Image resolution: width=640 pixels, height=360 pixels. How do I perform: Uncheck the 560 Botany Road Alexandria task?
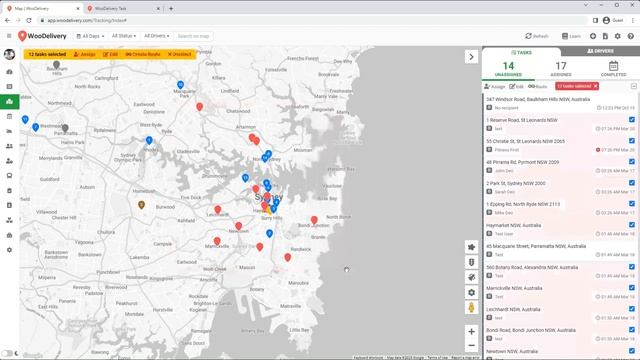click(x=632, y=267)
